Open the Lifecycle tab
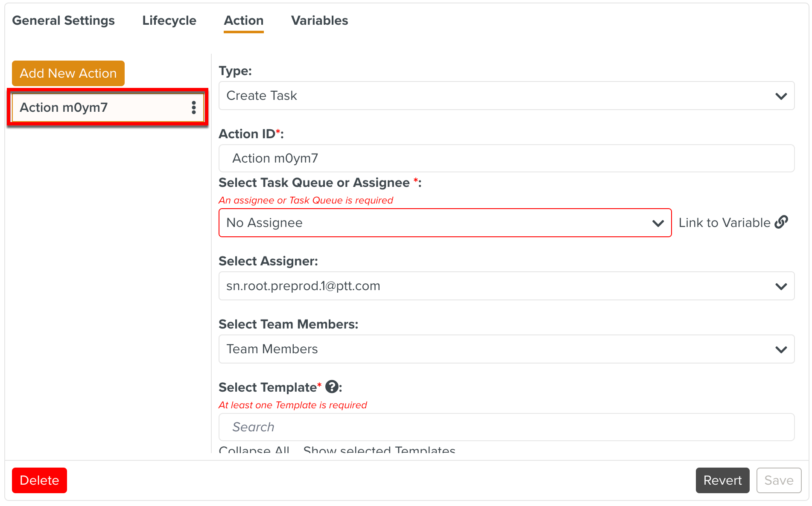The image size is (812, 506). pyautogui.click(x=169, y=20)
